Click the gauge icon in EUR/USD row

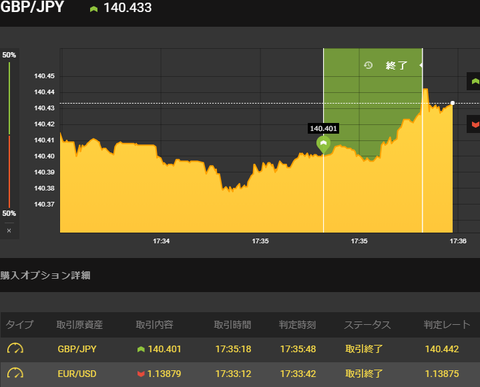pyautogui.click(x=15, y=373)
